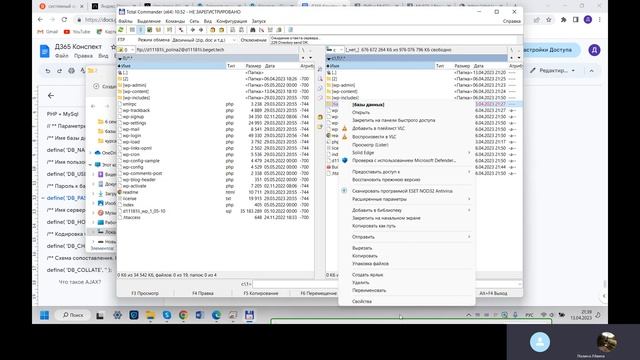
Task: Open the FTP transfer mode combo box
Action: coord(204,40)
